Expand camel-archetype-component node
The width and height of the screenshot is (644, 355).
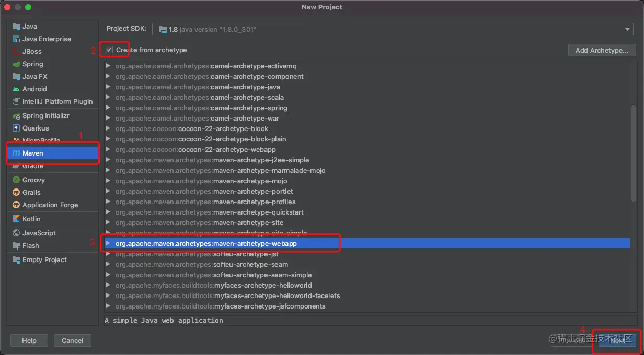coord(108,76)
